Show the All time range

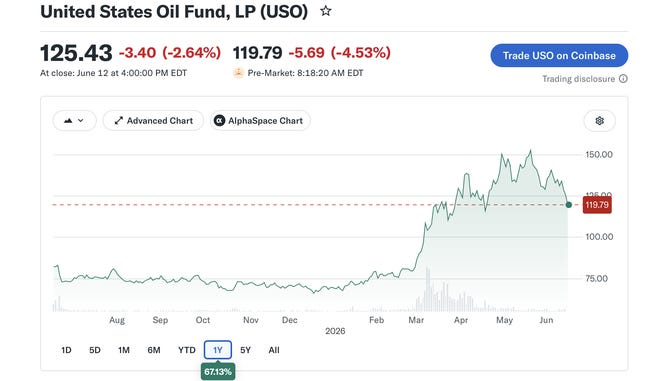pos(274,350)
